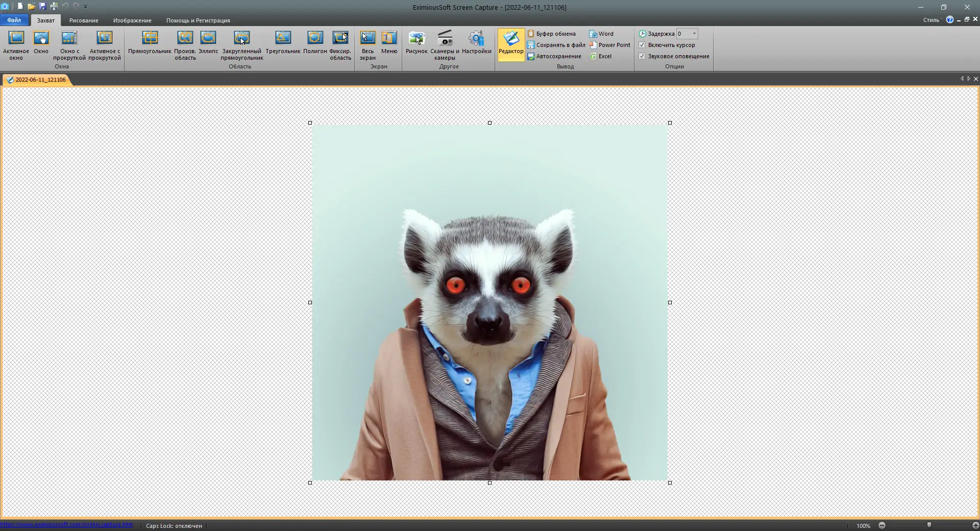This screenshot has height=531, width=980.
Task: Switch to the Drawing (Рисование) tab
Action: tap(84, 20)
